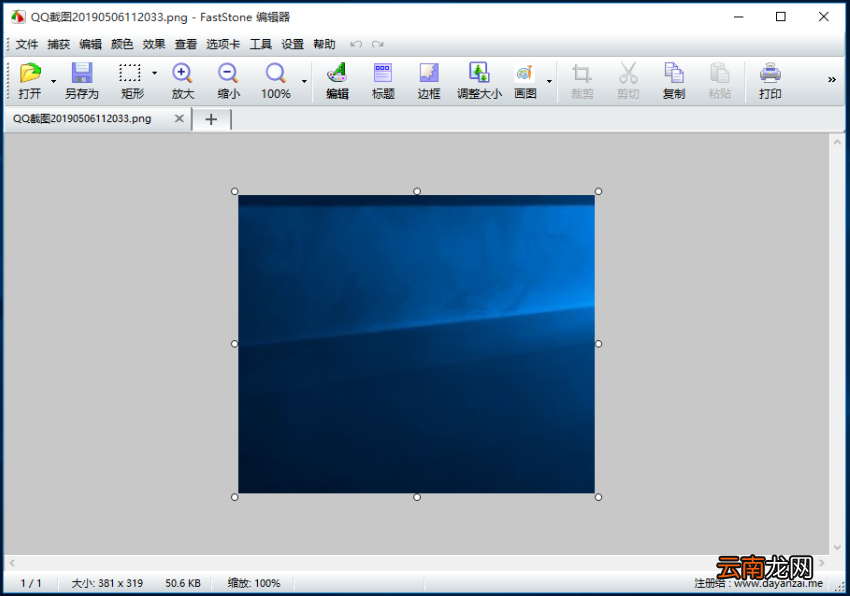Open the Tools (工具) menu

point(260,44)
